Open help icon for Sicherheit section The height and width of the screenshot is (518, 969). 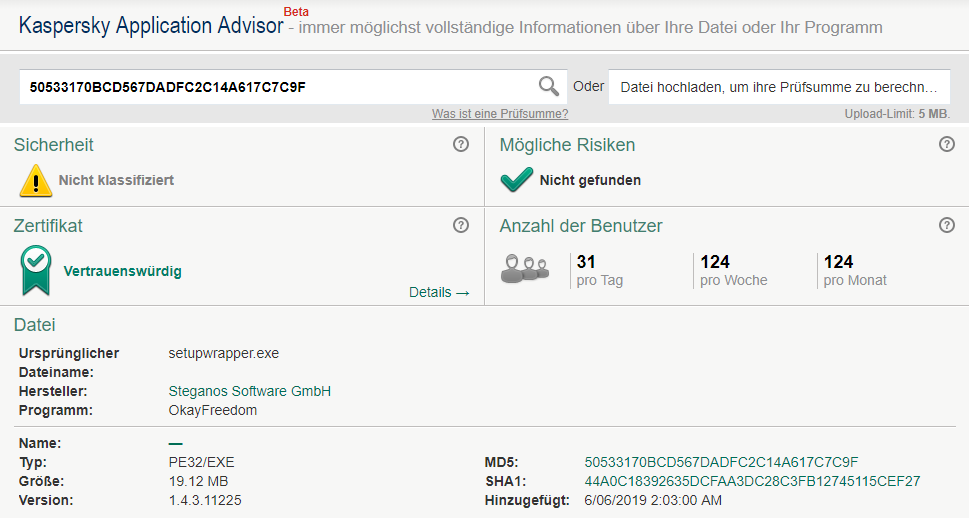tap(461, 144)
